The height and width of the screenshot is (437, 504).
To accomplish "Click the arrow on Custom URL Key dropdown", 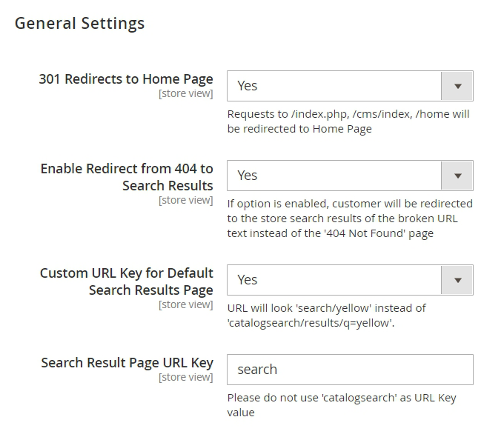I will [457, 280].
